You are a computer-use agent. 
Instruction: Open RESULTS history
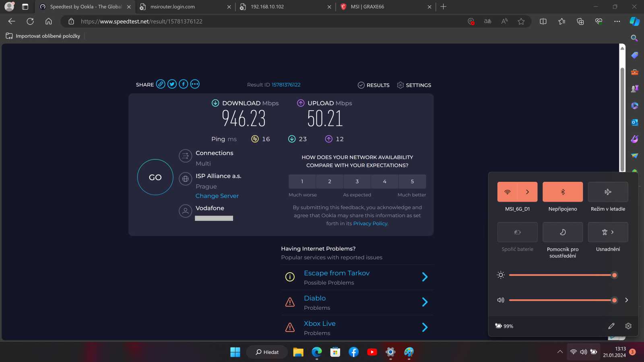[x=374, y=85]
